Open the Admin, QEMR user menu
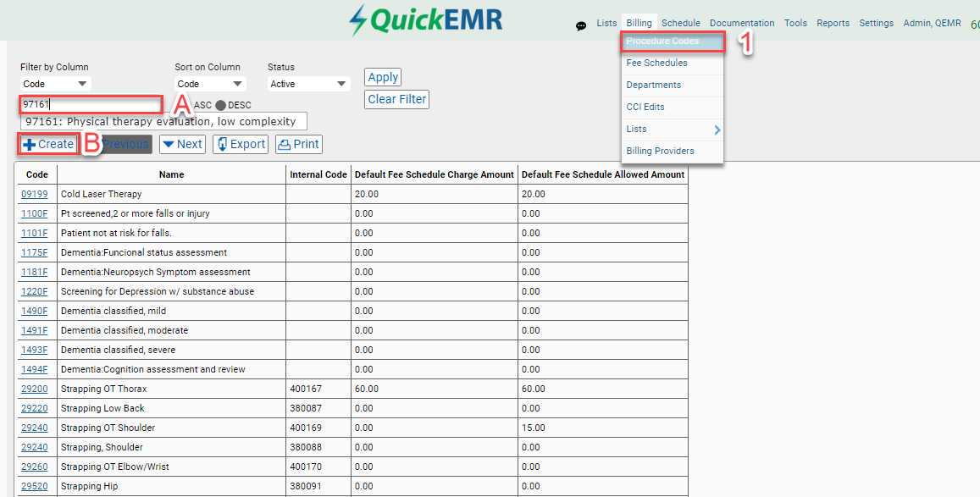Viewport: 980px width, 497px height. click(x=932, y=23)
